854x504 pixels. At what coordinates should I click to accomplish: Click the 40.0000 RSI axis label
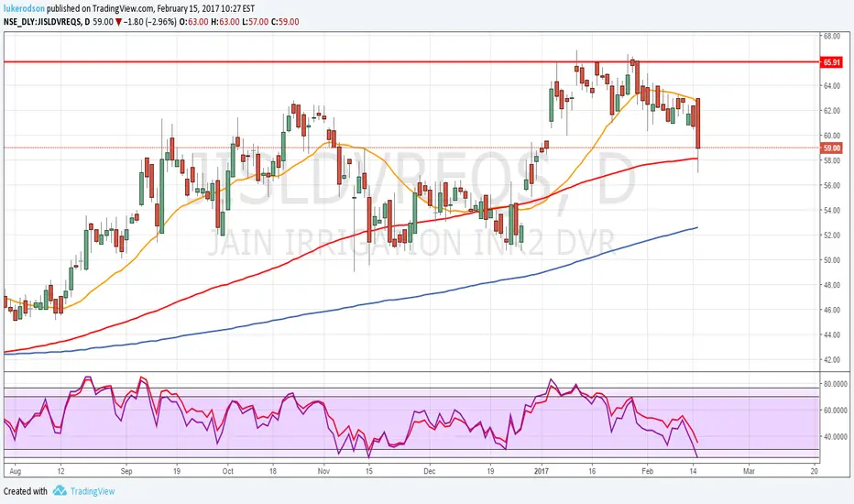pyautogui.click(x=835, y=436)
